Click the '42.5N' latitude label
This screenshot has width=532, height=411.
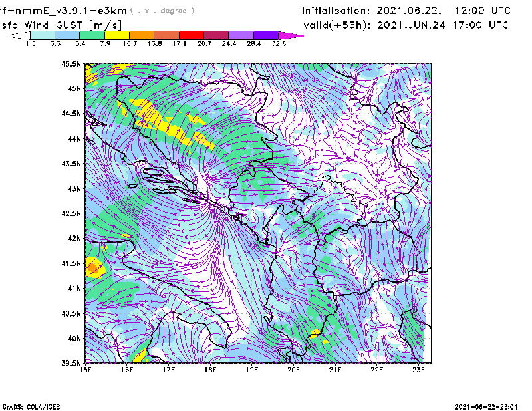(71, 213)
